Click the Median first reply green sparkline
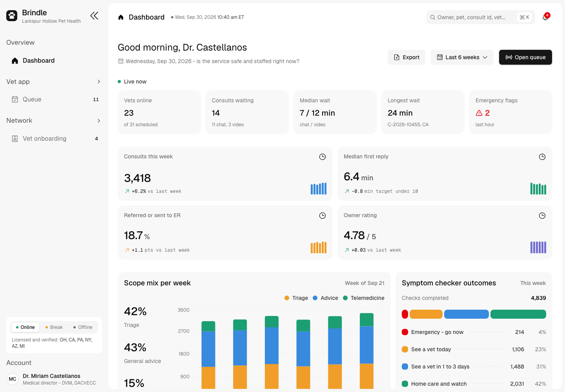Image resolution: width=565 pixels, height=392 pixels. point(538,189)
